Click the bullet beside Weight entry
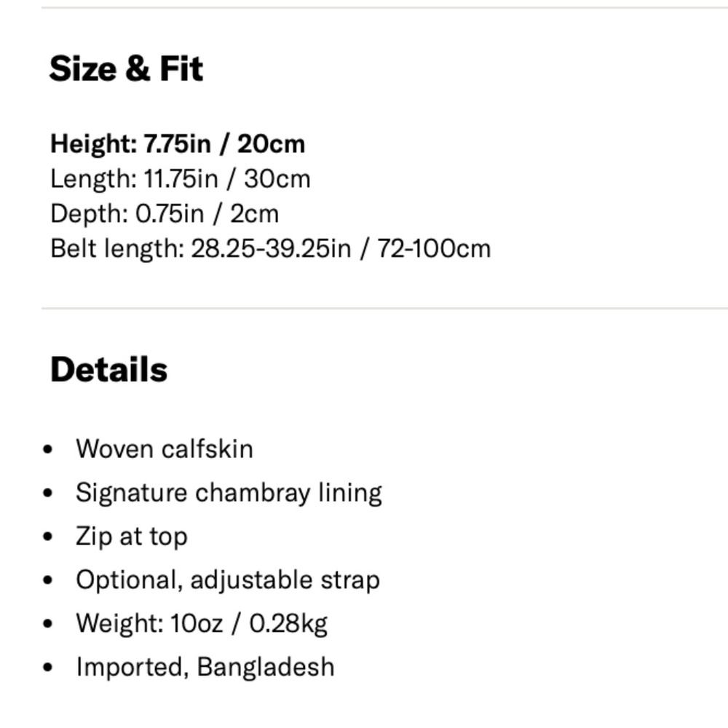Image resolution: width=728 pixels, height=728 pixels. coord(47,624)
